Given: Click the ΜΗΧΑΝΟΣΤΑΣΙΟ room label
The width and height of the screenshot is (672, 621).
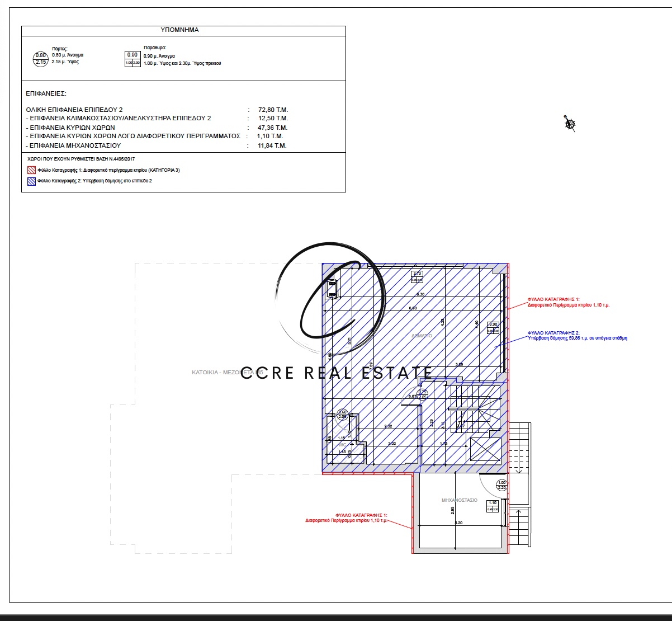Looking at the screenshot, I should click(x=460, y=500).
